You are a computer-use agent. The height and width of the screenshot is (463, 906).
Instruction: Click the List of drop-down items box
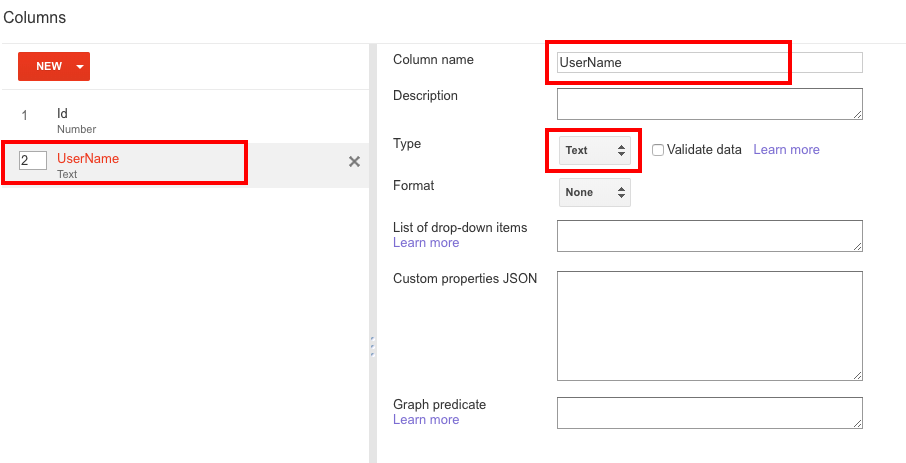click(708, 236)
